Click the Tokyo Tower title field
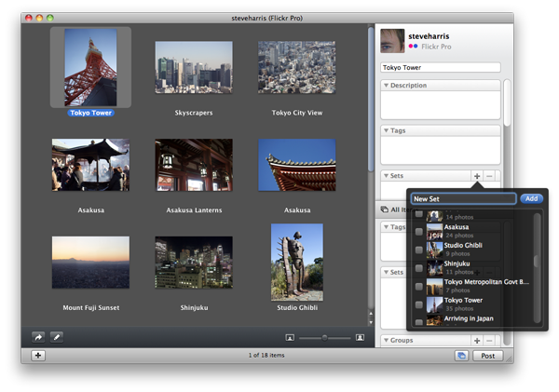The height and width of the screenshot is (392, 559). pyautogui.click(x=441, y=67)
